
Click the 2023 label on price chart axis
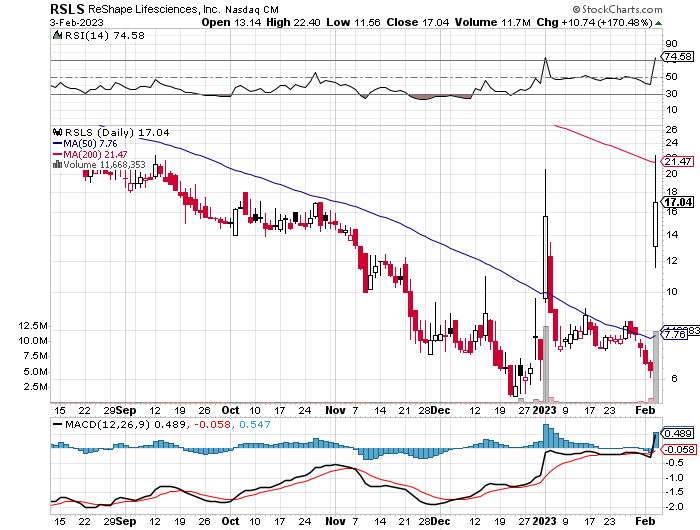[x=545, y=410]
